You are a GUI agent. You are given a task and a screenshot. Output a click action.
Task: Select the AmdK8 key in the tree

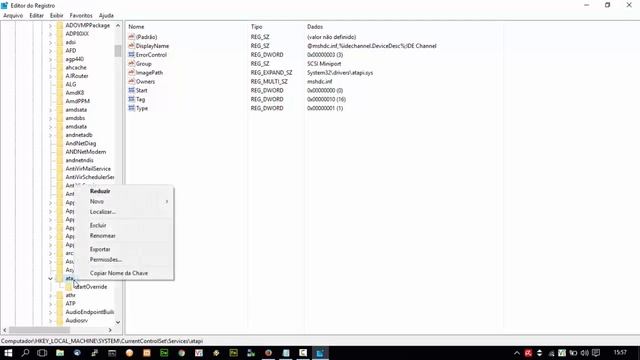[x=75, y=93]
